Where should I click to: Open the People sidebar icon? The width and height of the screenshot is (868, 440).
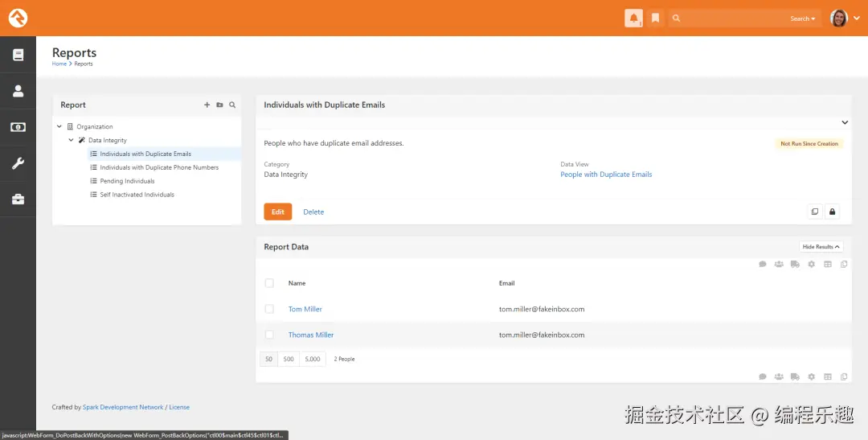(18, 91)
